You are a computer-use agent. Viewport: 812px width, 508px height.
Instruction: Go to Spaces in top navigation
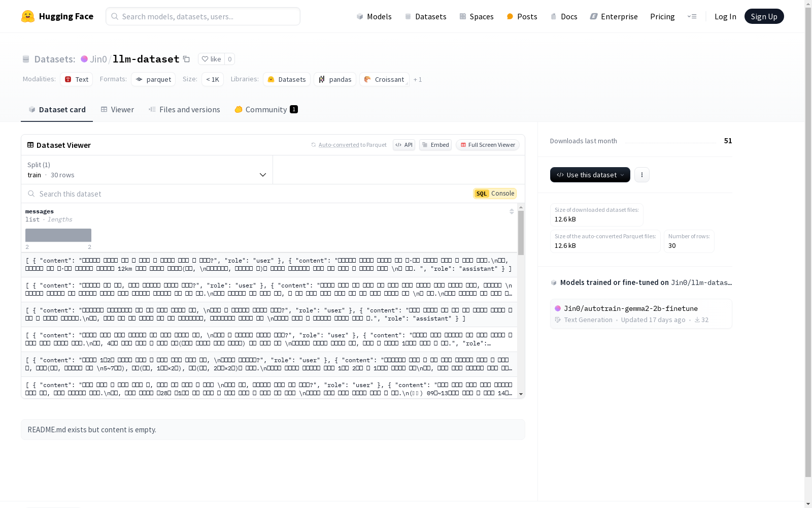pos(476,16)
